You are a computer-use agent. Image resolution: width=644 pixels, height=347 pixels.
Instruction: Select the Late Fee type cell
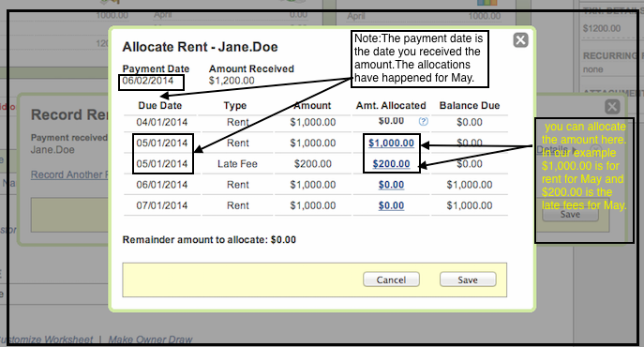coord(237,164)
